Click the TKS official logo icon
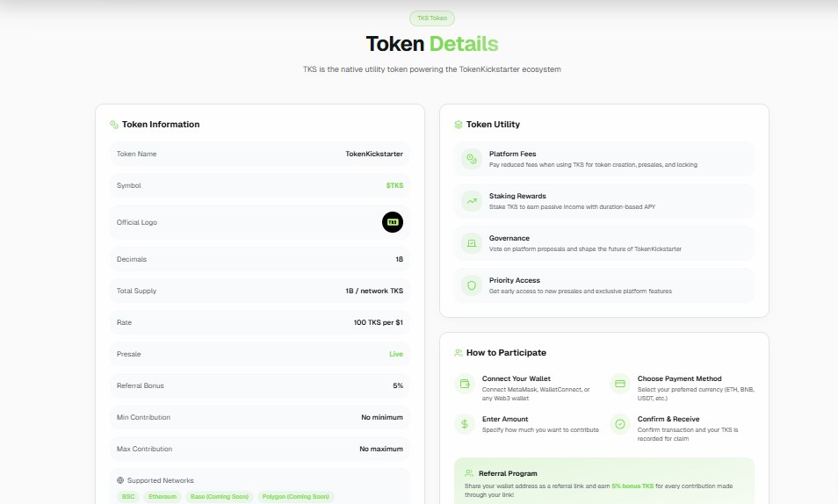 point(393,222)
